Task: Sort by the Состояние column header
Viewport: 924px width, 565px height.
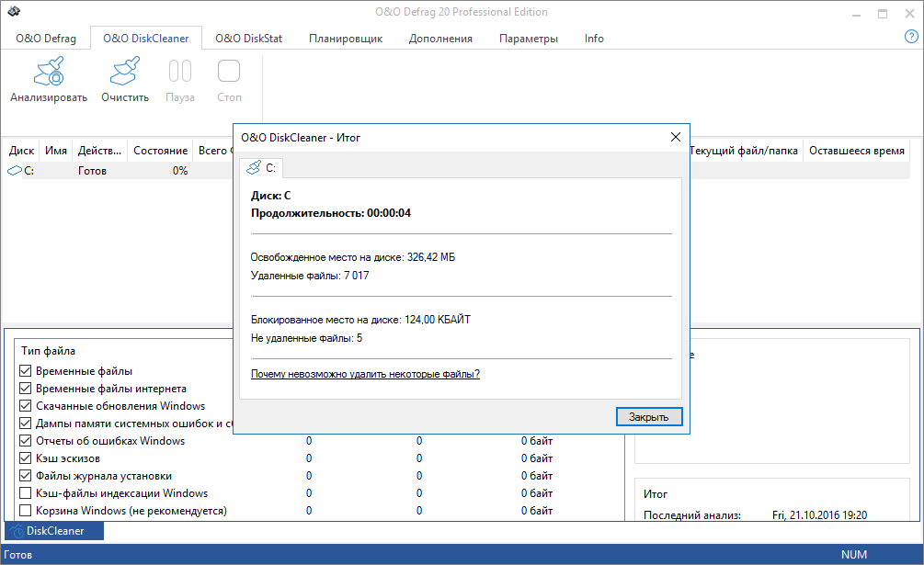Action: pos(160,151)
